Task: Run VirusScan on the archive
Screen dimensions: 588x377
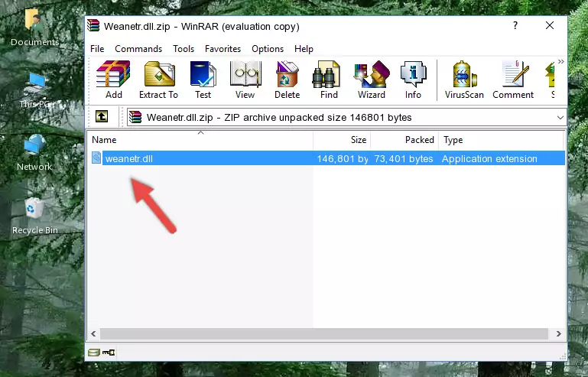Action: 464,80
